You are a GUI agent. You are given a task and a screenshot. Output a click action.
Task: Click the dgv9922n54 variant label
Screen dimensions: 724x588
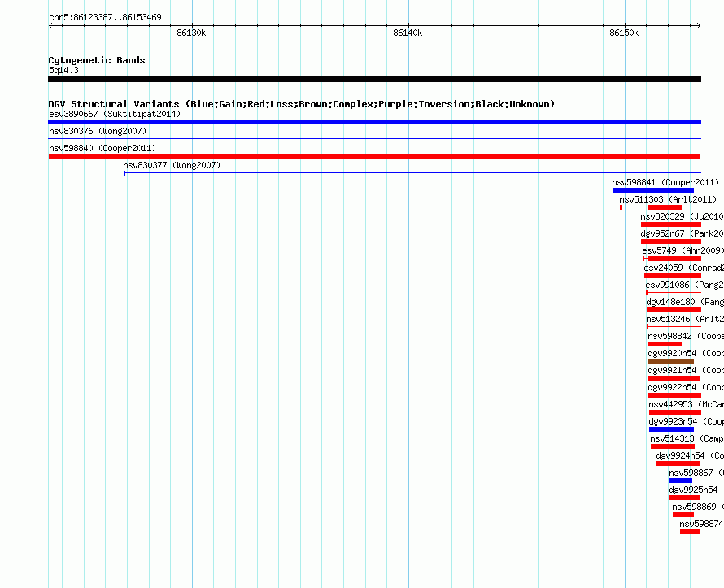tap(686, 387)
